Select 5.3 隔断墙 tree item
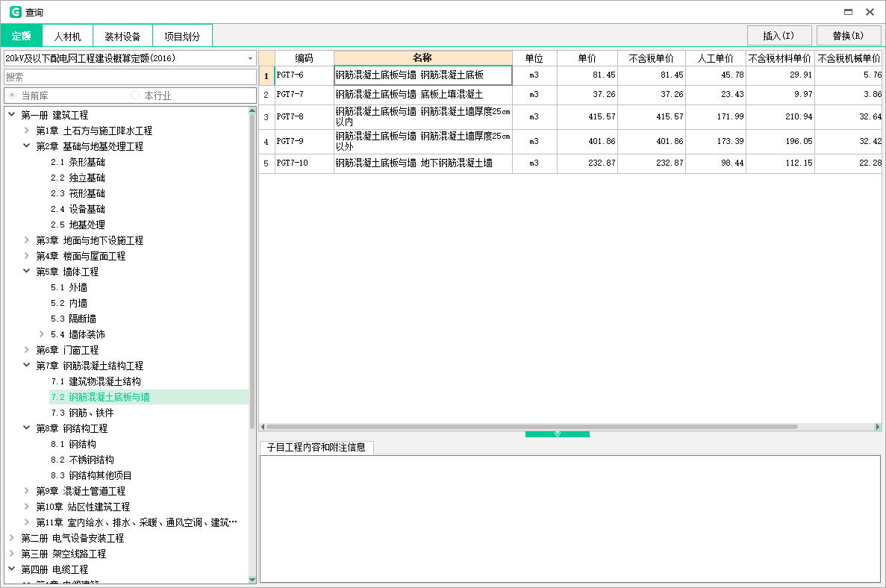 tap(73, 319)
